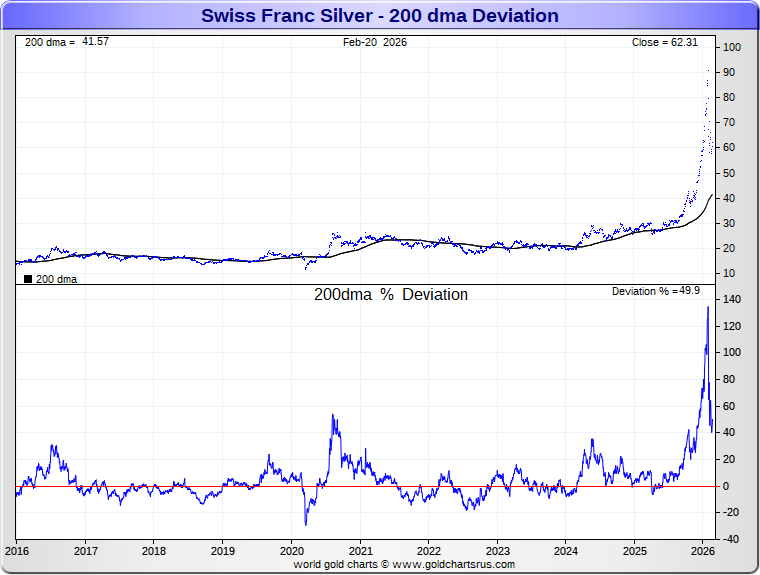Select the 2022 tick on the time axis

tap(428, 550)
